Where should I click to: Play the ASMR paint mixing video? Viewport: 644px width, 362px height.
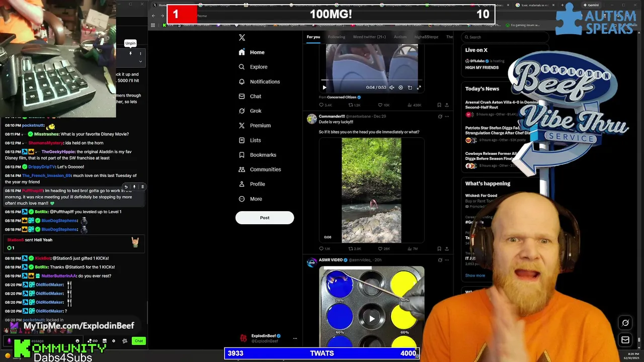point(372,318)
